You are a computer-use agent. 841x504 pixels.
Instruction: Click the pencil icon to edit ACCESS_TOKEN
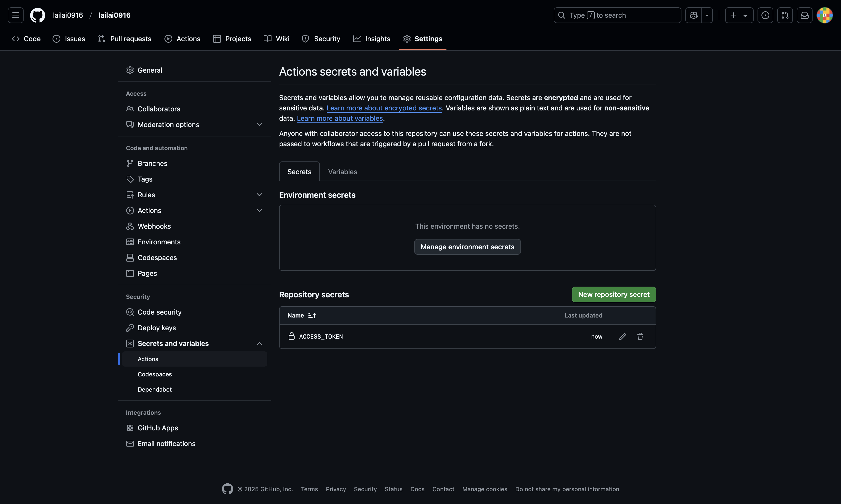(622, 337)
